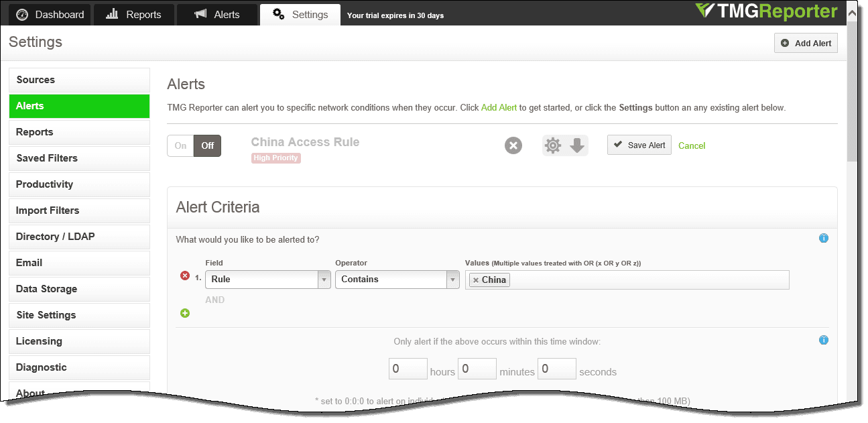The width and height of the screenshot is (868, 423).
Task: Select Reports in the sidebar
Action: pos(79,132)
